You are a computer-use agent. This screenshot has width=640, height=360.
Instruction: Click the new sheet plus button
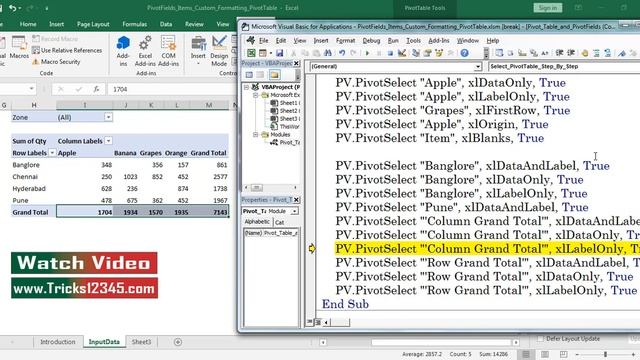178,342
